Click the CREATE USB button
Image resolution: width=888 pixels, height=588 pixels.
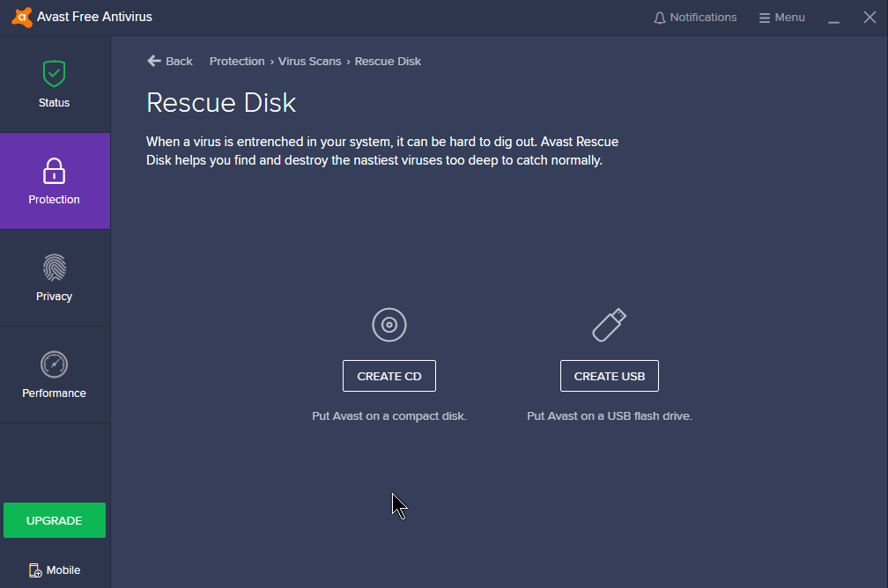point(610,376)
